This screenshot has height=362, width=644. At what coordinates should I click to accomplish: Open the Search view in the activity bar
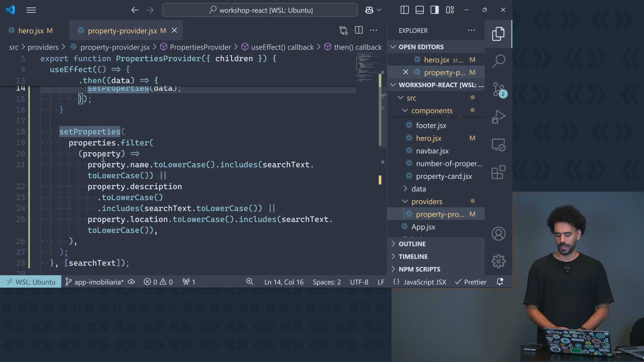(498, 61)
